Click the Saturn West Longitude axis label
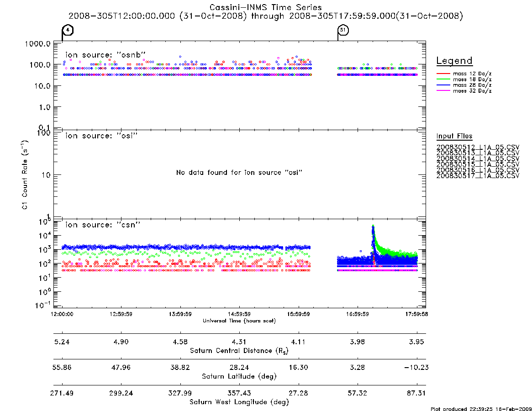 click(239, 402)
